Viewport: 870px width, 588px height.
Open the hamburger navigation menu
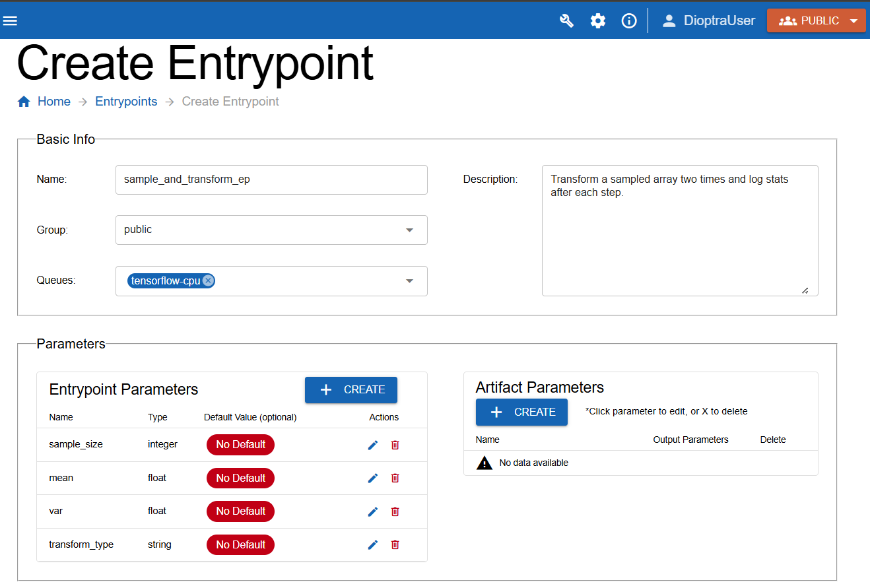(x=10, y=21)
